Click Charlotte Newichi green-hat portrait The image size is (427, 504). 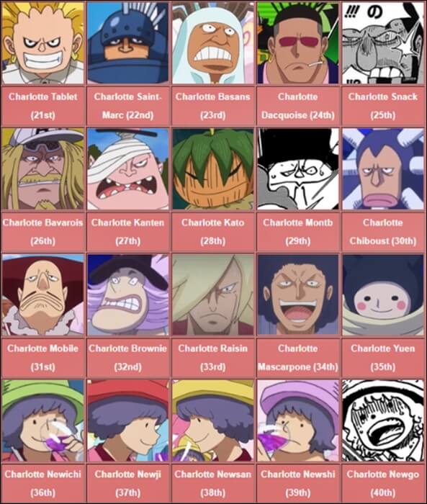pyautogui.click(x=42, y=420)
